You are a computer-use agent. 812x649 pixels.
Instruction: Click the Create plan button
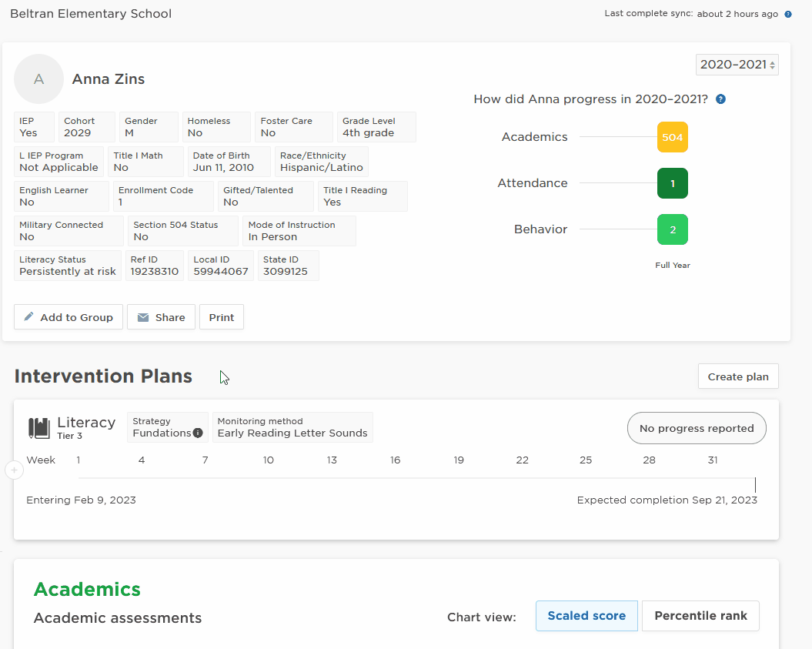pyautogui.click(x=738, y=376)
